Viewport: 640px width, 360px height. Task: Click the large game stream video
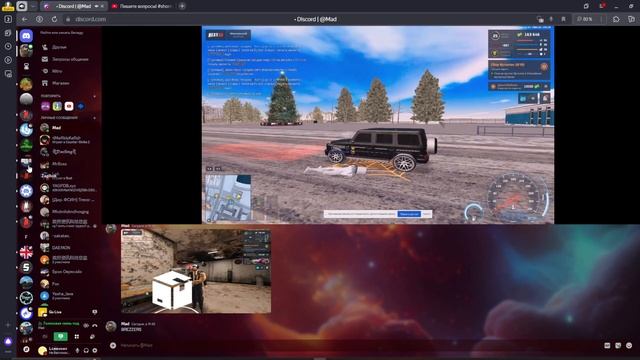point(378,125)
